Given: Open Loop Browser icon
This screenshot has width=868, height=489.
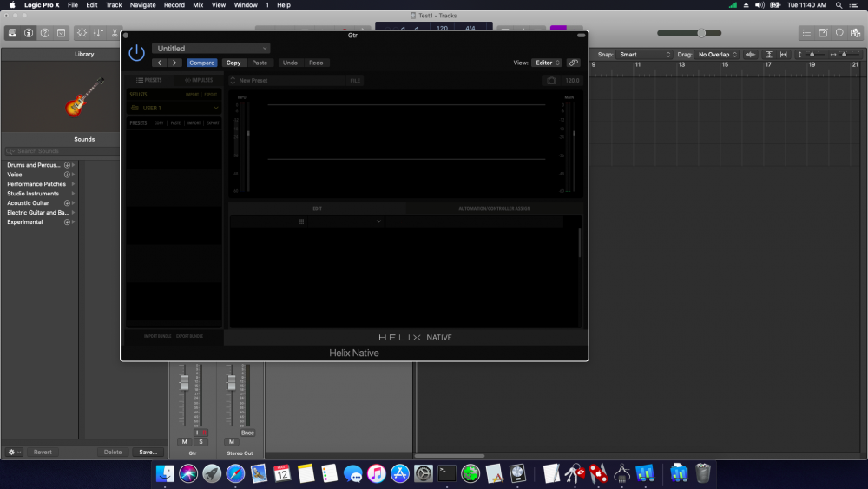Looking at the screenshot, I should (839, 33).
